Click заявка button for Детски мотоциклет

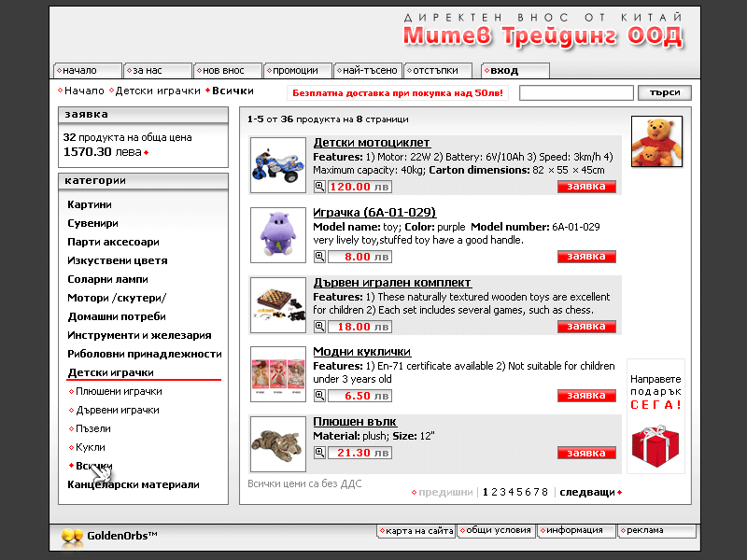586,187
